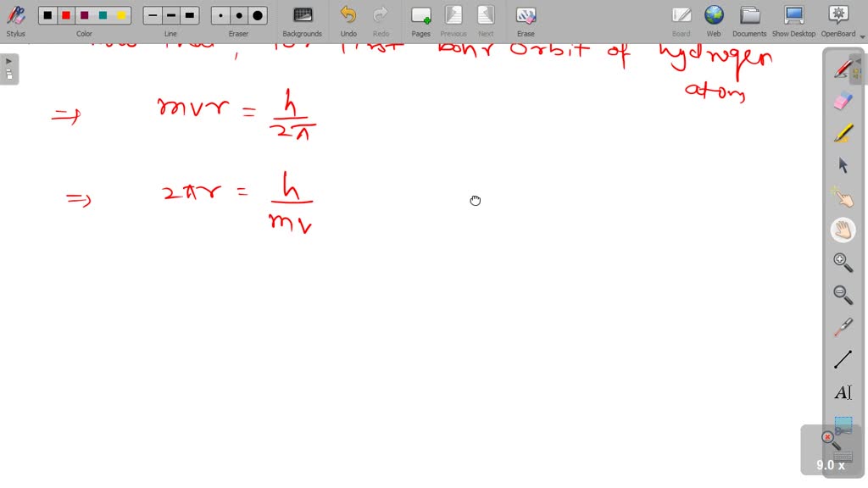Expand the left side panel tab
Image resolution: width=868 pixels, height=488 pixels.
coord(9,69)
